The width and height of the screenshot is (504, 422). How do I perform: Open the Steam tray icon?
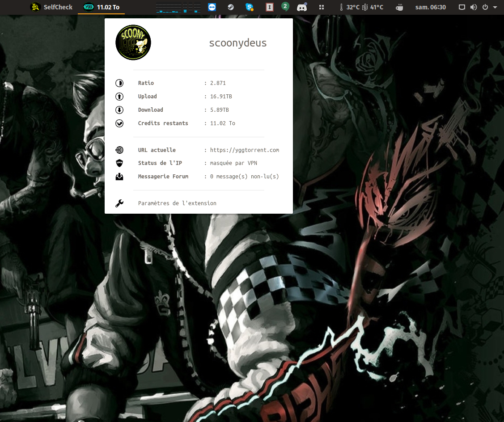point(231,7)
